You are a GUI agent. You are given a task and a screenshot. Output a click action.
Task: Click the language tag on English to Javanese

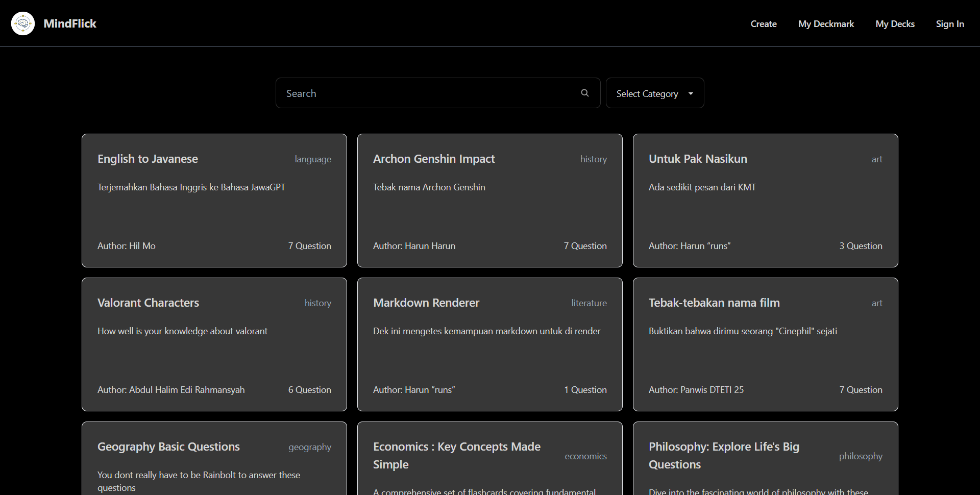pos(313,159)
